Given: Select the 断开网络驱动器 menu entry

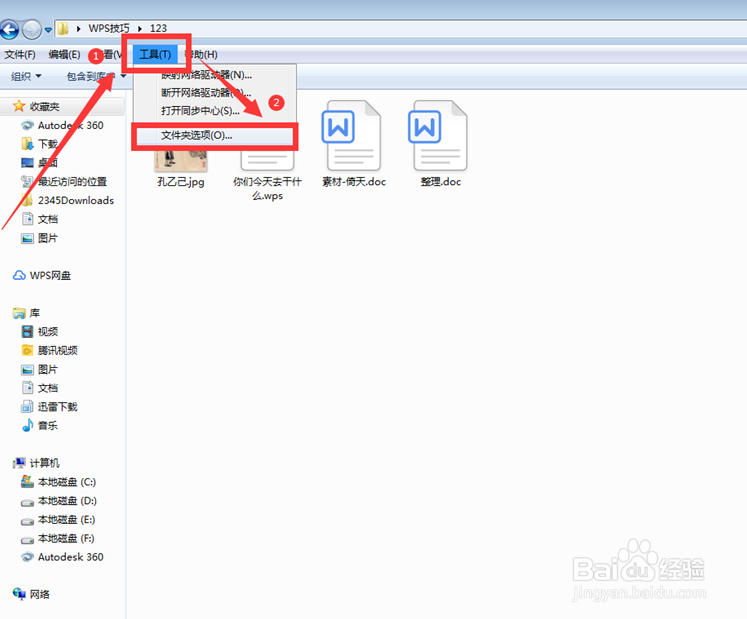Looking at the screenshot, I should [x=214, y=92].
